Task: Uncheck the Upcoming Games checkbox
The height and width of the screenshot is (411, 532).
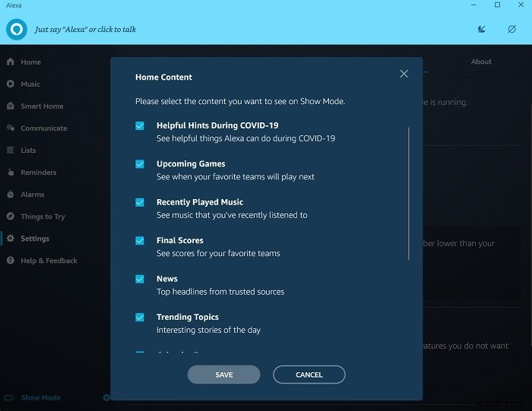Action: point(140,164)
